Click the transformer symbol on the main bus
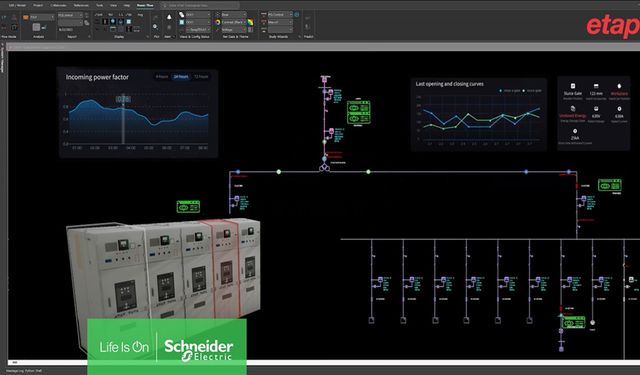This screenshot has height=375, width=640. [x=324, y=167]
